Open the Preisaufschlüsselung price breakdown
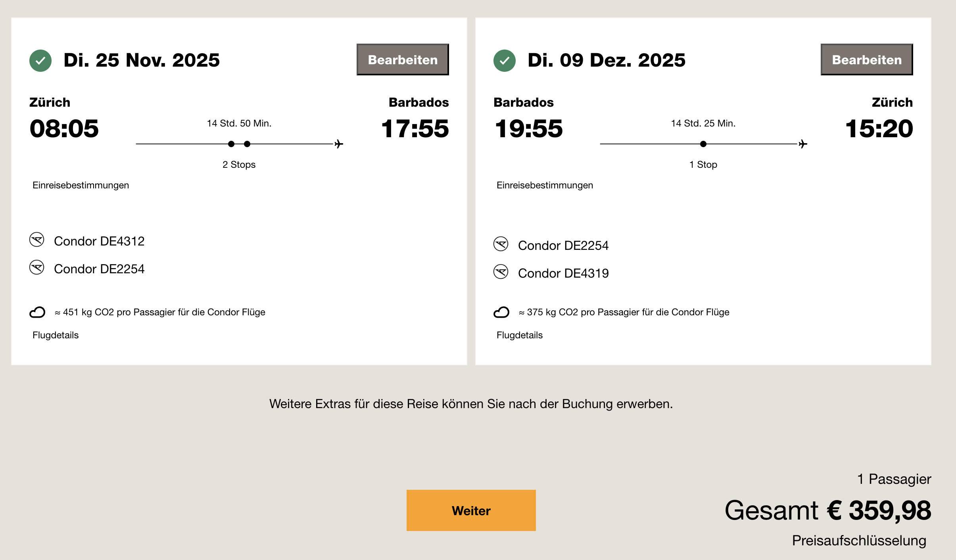Image resolution: width=956 pixels, height=560 pixels. click(x=859, y=541)
